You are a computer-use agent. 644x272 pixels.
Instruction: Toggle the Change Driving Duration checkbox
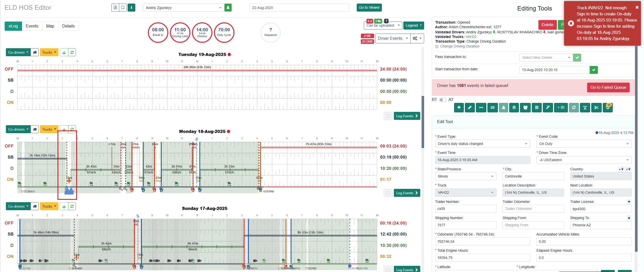pyautogui.click(x=437, y=46)
